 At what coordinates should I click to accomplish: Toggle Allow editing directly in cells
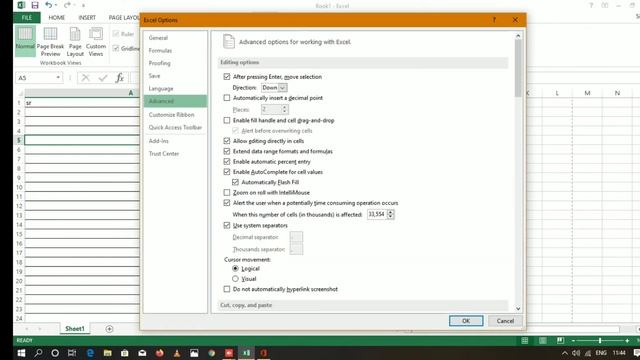pyautogui.click(x=227, y=140)
